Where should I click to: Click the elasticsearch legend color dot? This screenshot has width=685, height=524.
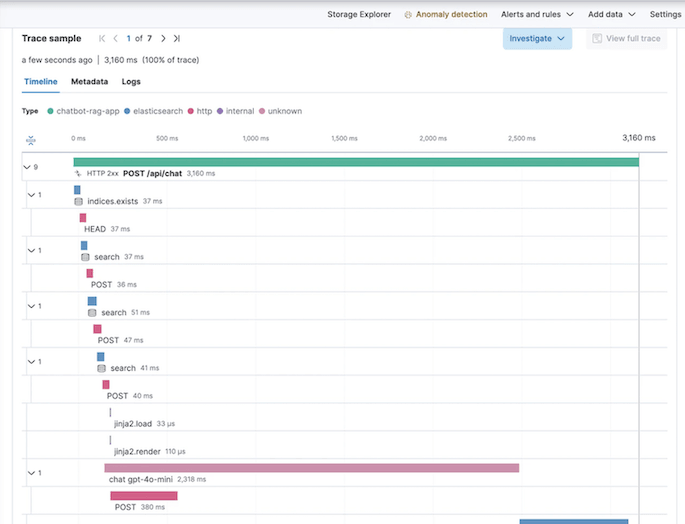coord(128,111)
